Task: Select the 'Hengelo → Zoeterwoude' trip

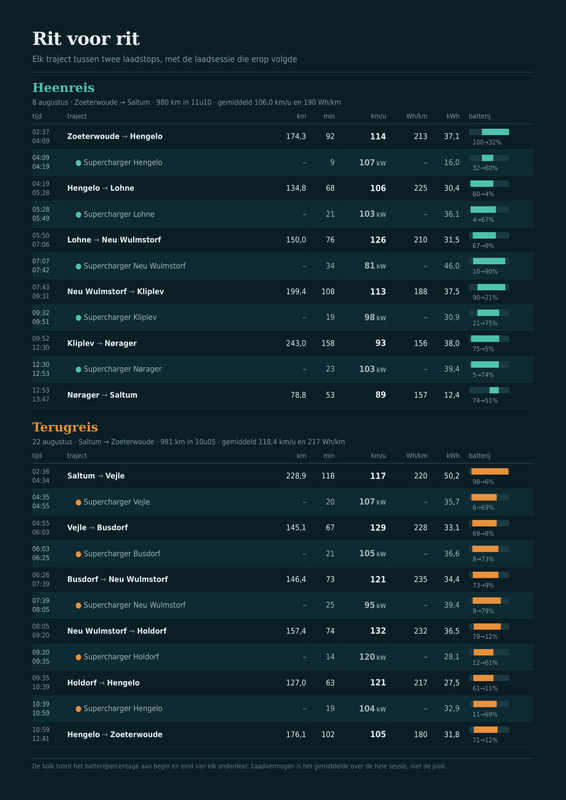Action: point(283,735)
